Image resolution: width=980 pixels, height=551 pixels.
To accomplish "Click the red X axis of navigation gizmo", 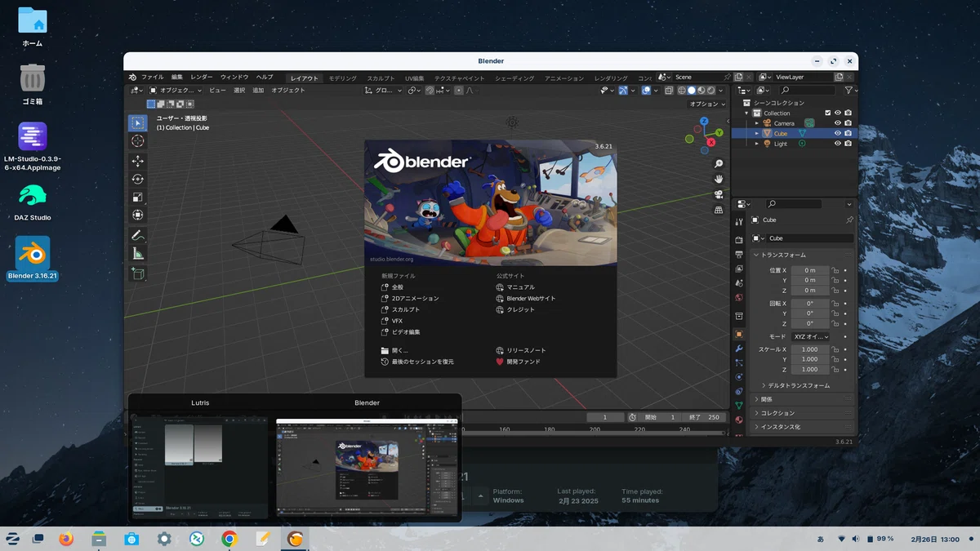I will click(x=711, y=142).
